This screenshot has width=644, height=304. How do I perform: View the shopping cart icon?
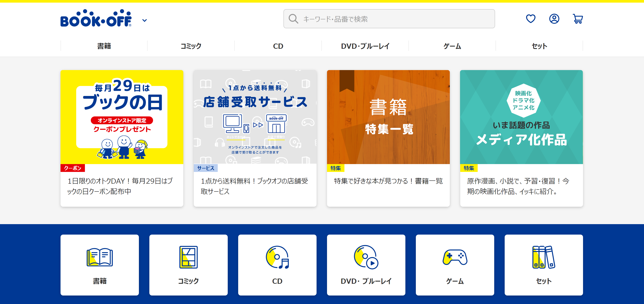pos(578,18)
